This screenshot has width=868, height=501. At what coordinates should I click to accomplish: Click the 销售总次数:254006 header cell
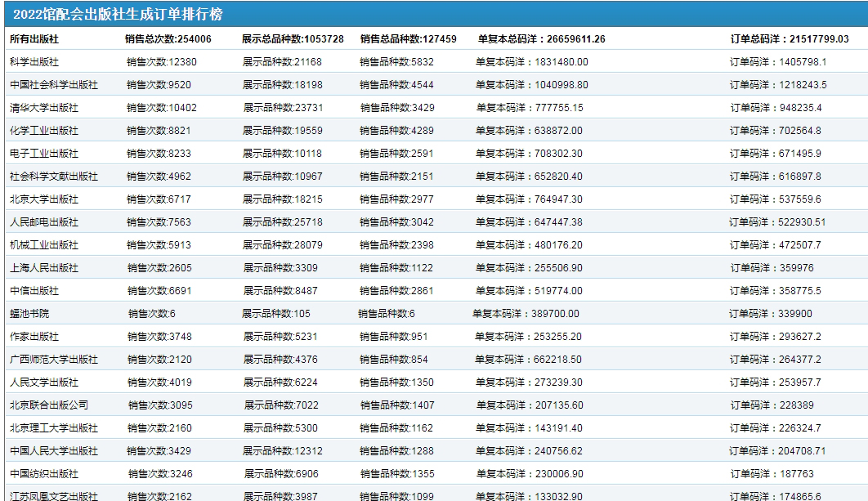click(x=168, y=39)
